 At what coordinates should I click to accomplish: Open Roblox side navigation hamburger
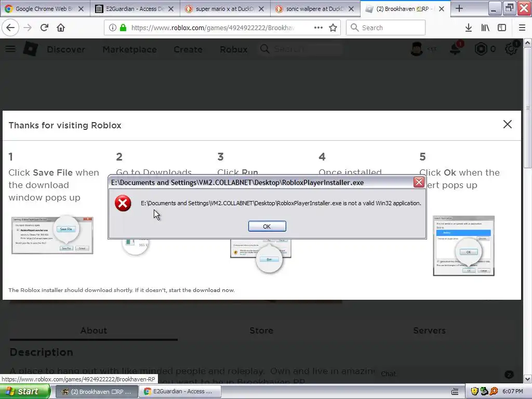[x=10, y=49]
